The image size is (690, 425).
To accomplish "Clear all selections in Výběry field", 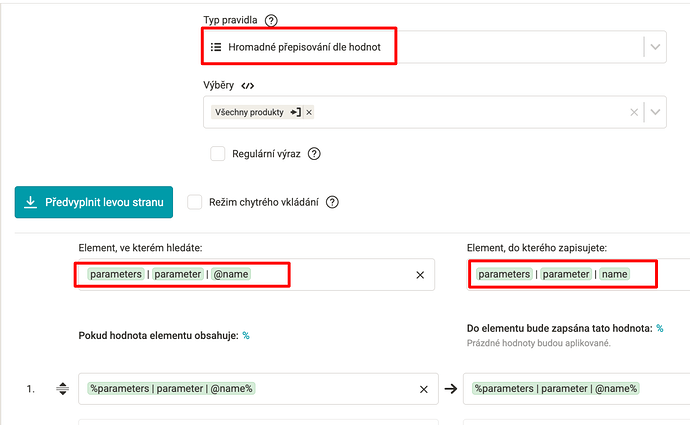I will 634,112.
